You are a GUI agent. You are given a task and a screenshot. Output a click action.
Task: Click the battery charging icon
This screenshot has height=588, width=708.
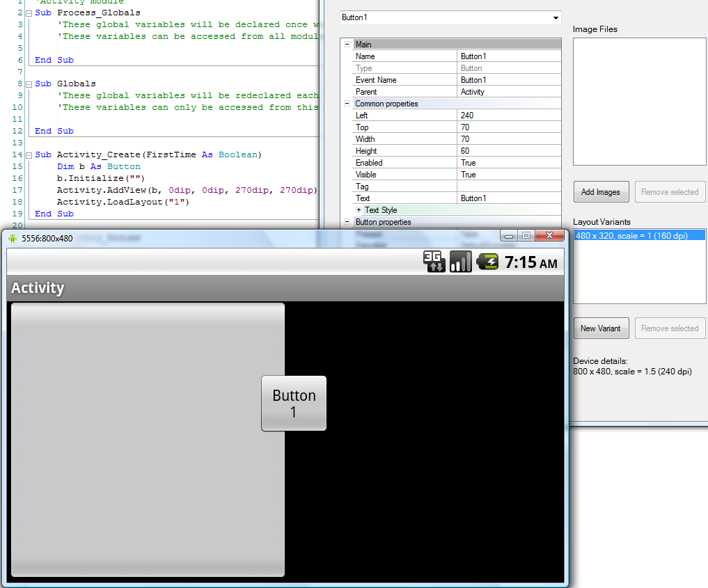pyautogui.click(x=487, y=262)
